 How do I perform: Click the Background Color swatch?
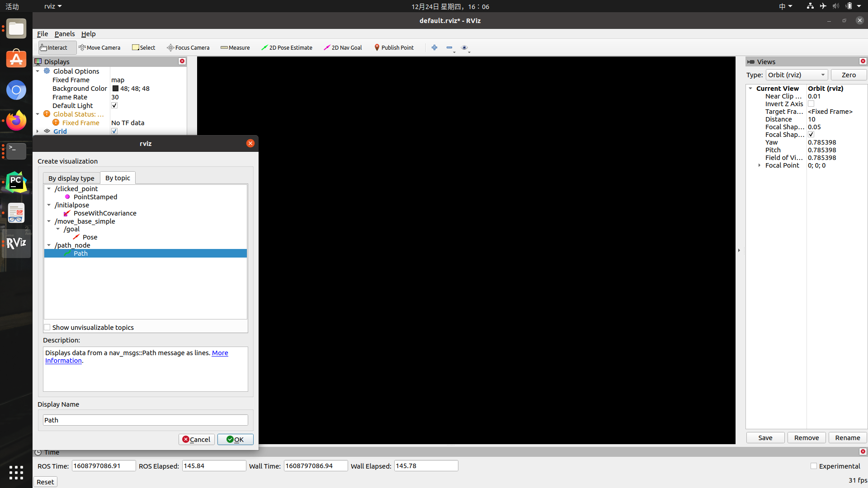click(x=115, y=89)
